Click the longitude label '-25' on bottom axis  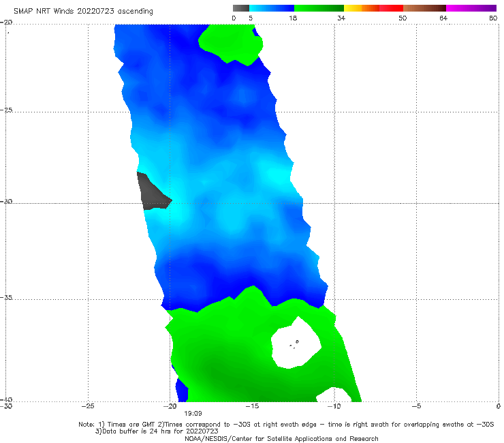(88, 406)
